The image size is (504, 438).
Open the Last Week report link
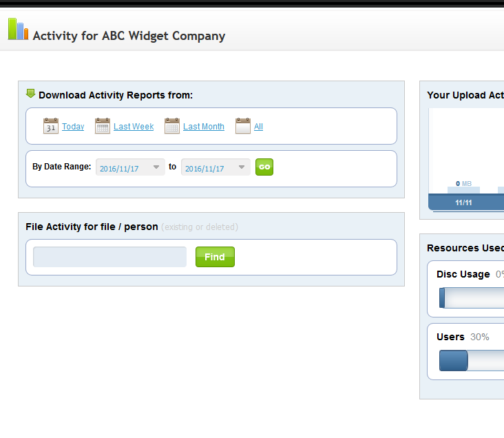pos(134,127)
